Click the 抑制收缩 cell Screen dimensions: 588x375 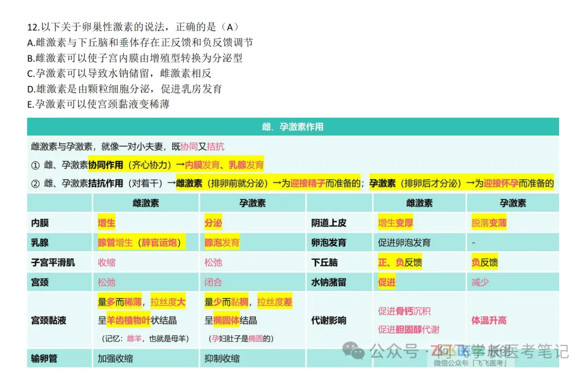pyautogui.click(x=222, y=359)
